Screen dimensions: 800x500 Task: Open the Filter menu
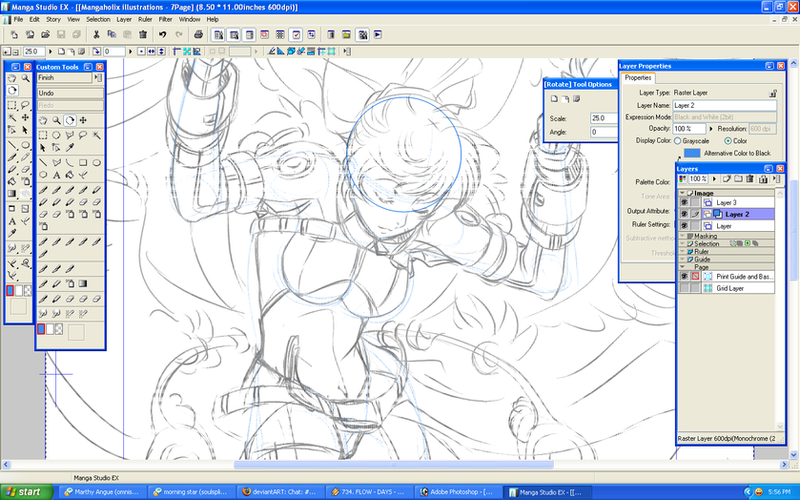click(165, 19)
